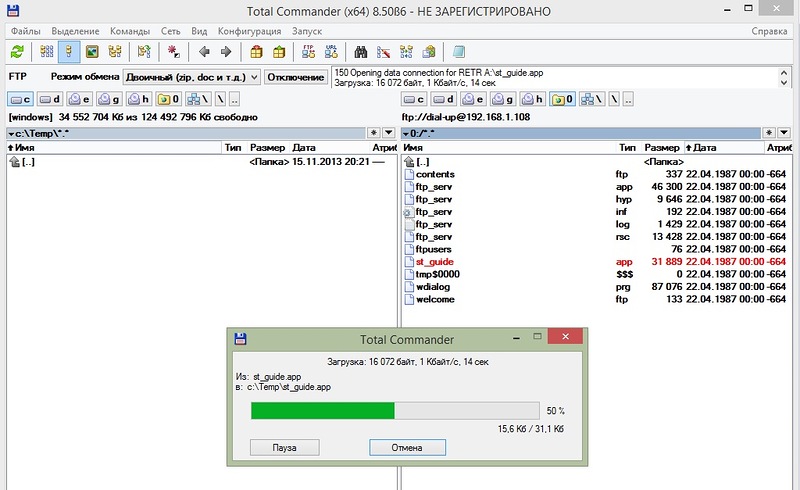Open the 'Выделение' menu
The image size is (800, 490).
tap(75, 31)
